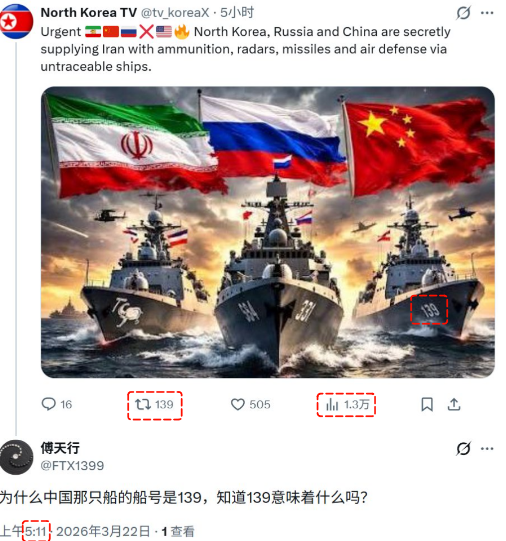The width and height of the screenshot is (506, 541).
Task: Bookmark the North Korea TV post
Action: coord(427,404)
